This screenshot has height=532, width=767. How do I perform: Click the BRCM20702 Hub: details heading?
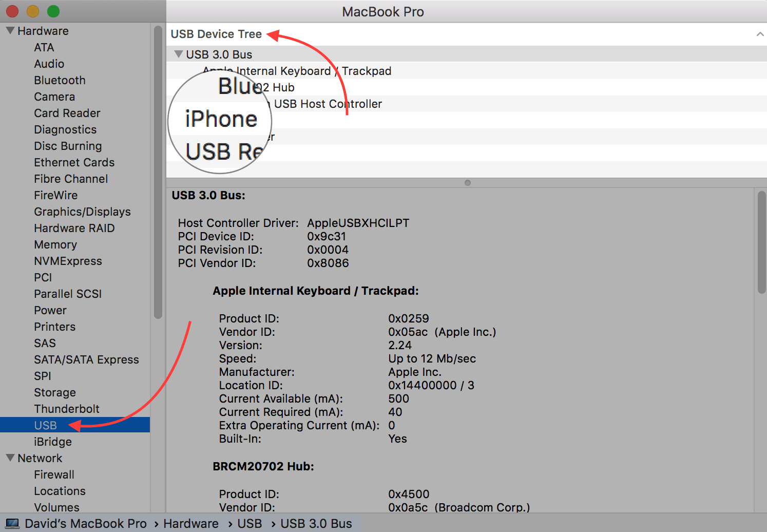coord(263,466)
